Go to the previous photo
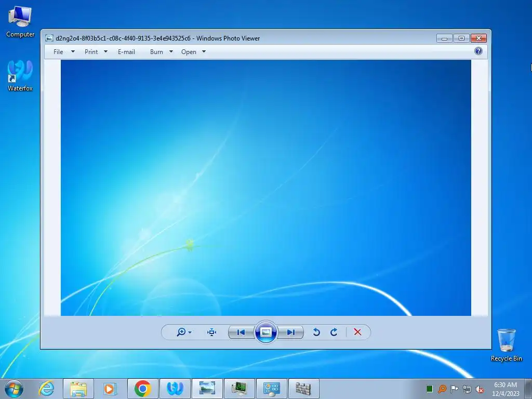Image resolution: width=532 pixels, height=399 pixels. point(241,332)
